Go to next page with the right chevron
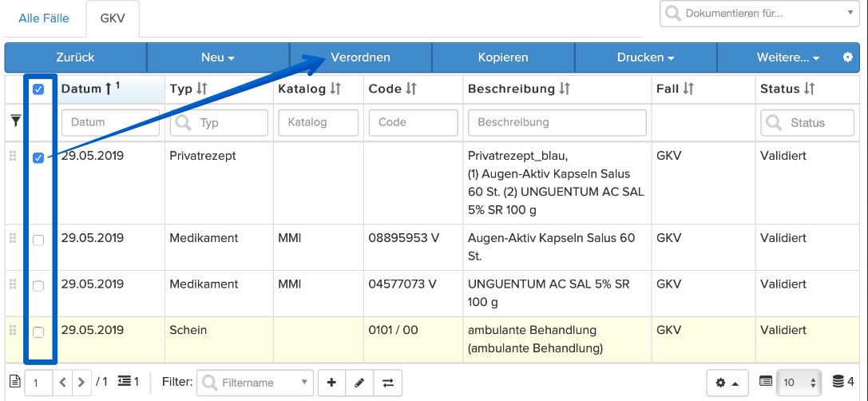Viewport: 868px width, 401px height. click(81, 382)
